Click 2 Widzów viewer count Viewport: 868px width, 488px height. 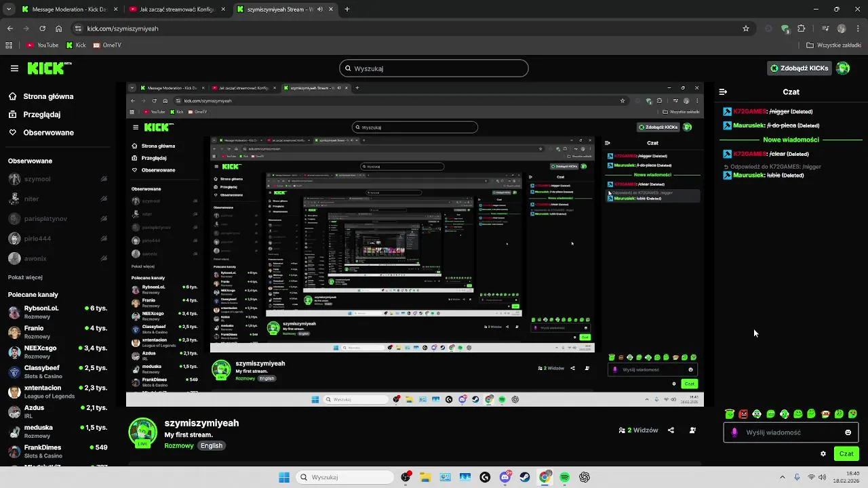[638, 430]
